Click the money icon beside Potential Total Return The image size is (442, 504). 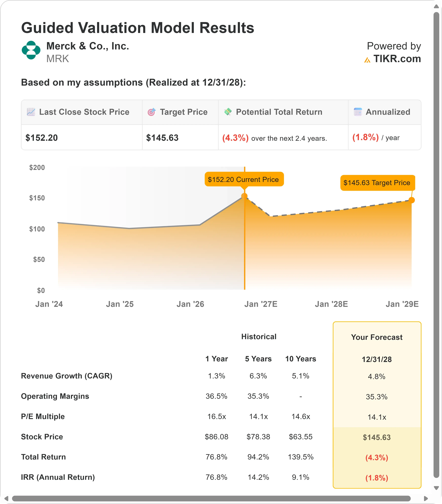(228, 112)
